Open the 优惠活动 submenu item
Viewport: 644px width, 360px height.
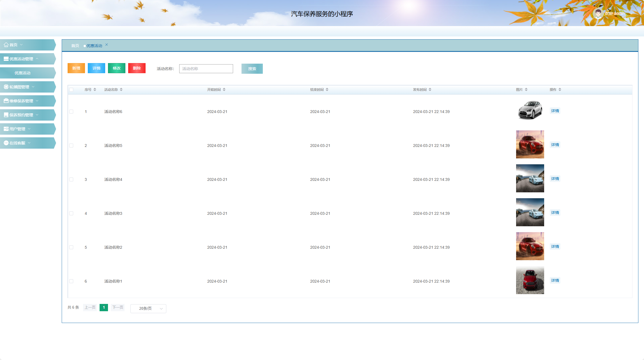coord(22,73)
